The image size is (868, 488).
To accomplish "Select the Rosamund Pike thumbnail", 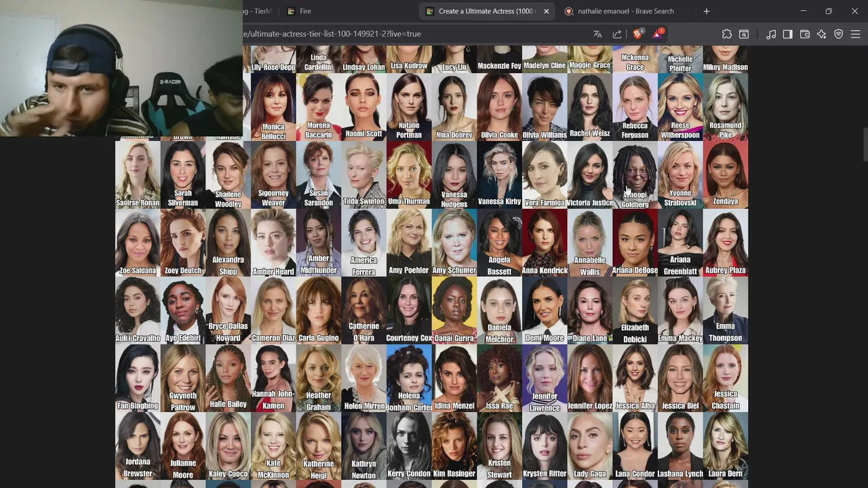I will 726,106.
